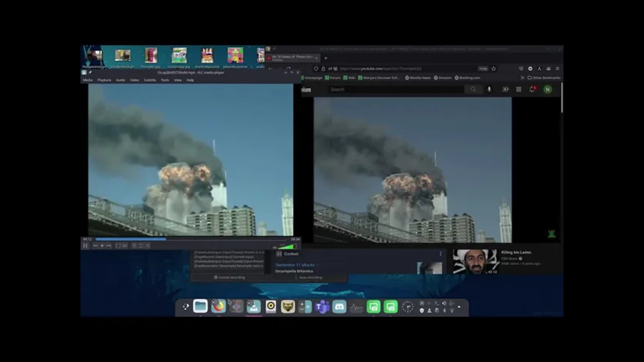Open VLC Video menu
Image resolution: width=644 pixels, height=362 pixels.
pyautogui.click(x=134, y=80)
